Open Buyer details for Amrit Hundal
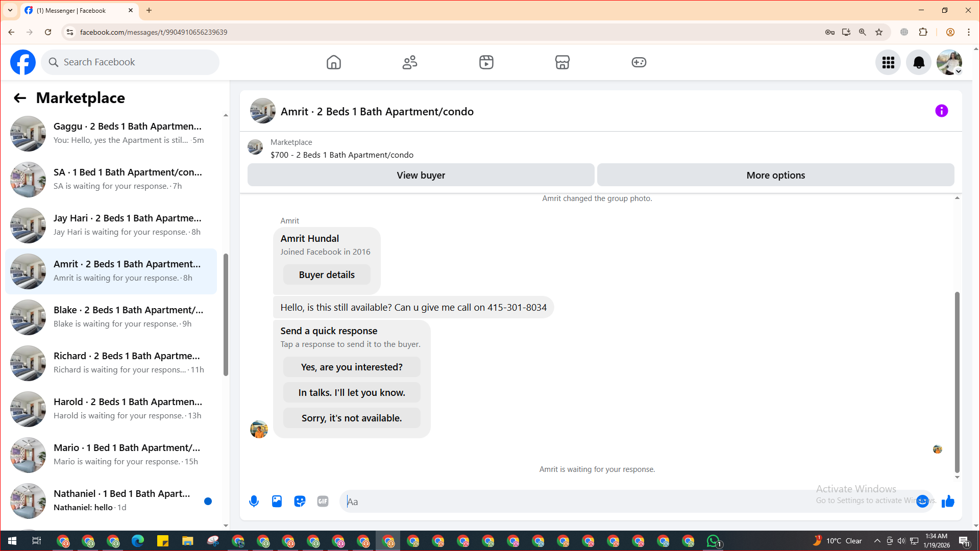This screenshot has width=980, height=551. coord(327,274)
